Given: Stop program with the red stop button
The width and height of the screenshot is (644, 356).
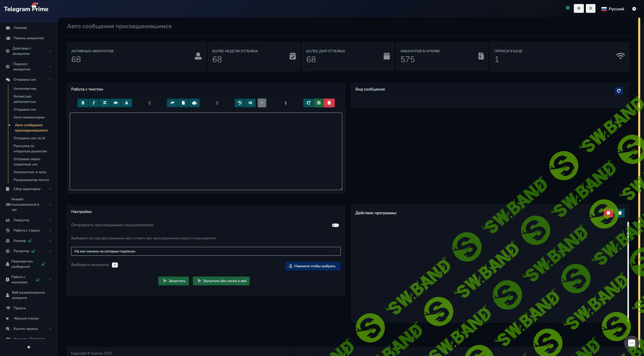Looking at the screenshot, I should click(x=608, y=213).
